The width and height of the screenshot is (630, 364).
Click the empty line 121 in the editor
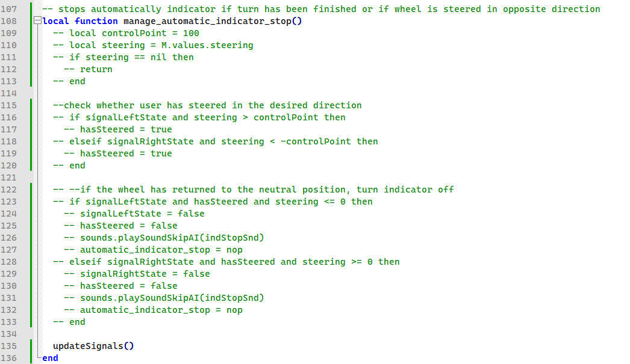(241, 177)
